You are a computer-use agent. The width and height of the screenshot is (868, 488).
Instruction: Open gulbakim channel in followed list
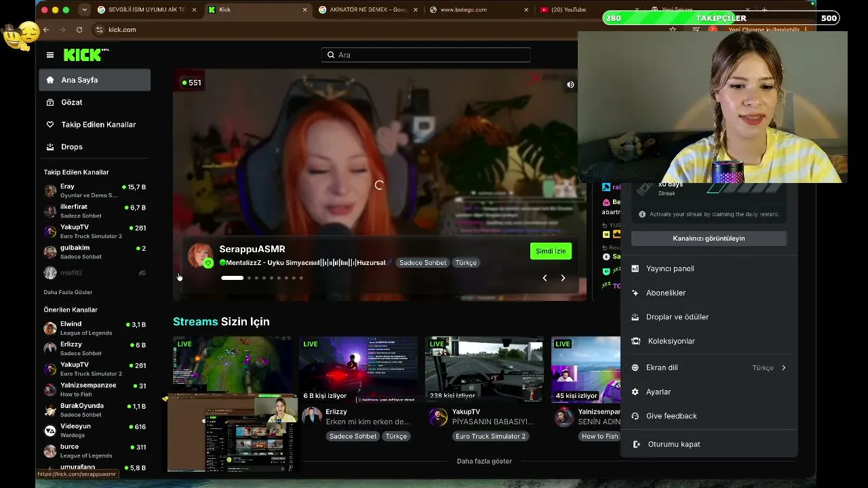[95, 252]
